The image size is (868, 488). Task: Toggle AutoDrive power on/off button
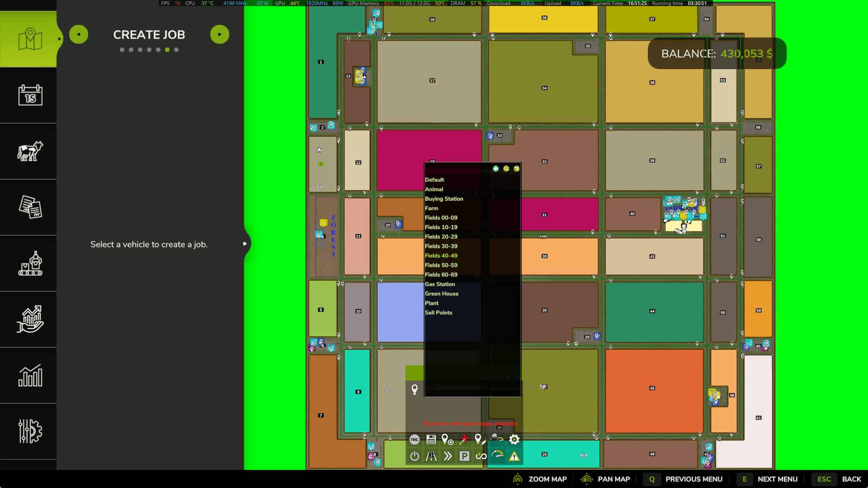pos(414,456)
